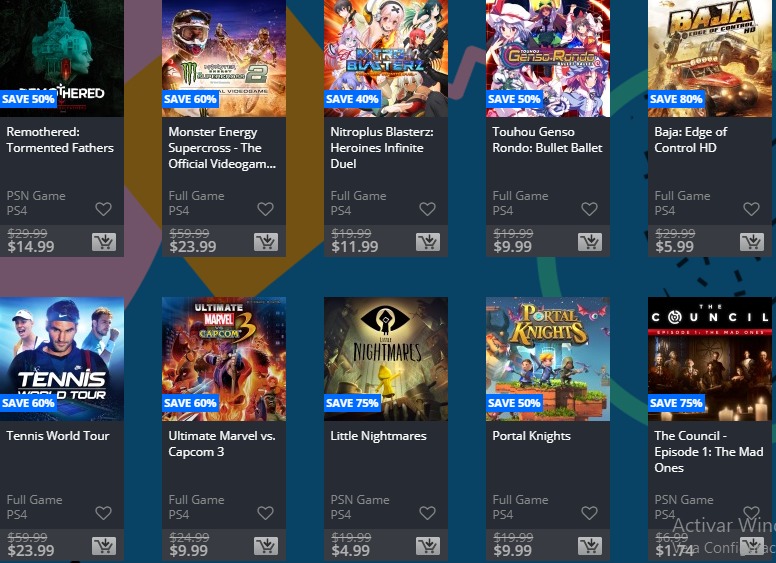
Task: Add Tennis World Tour to cart
Action: pos(104,546)
